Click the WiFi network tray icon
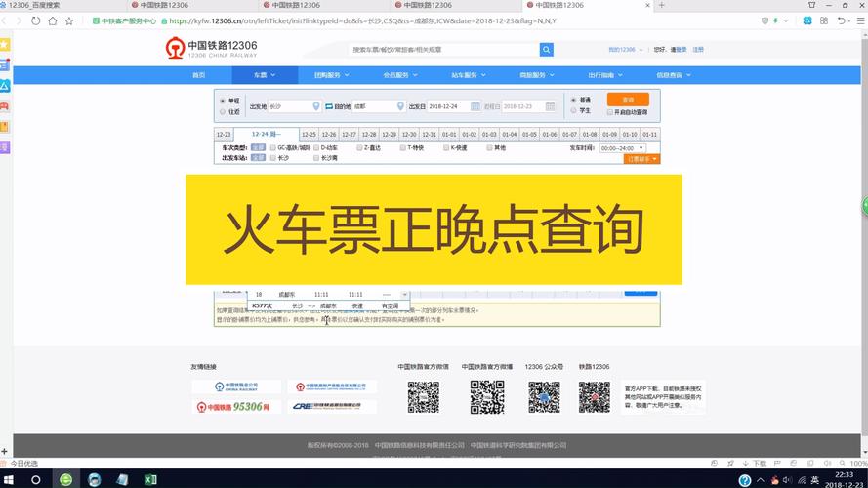Image resolution: width=868 pixels, height=488 pixels. click(801, 479)
